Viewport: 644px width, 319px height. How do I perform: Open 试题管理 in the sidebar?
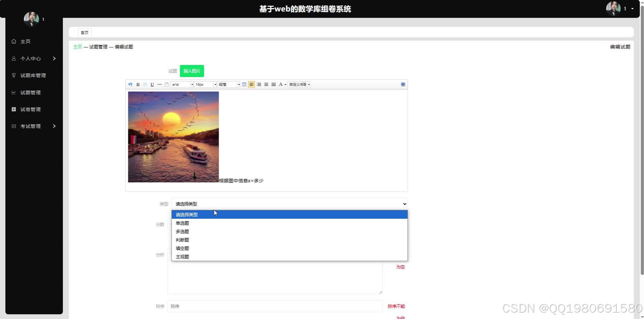pos(31,93)
